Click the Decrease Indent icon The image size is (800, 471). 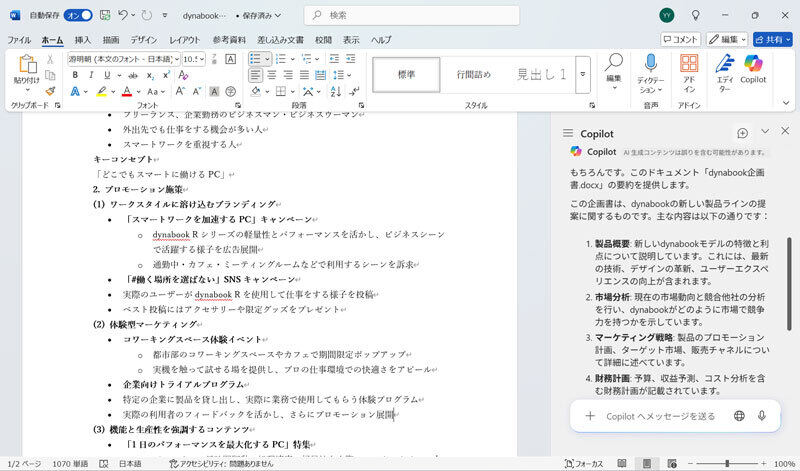334,59
